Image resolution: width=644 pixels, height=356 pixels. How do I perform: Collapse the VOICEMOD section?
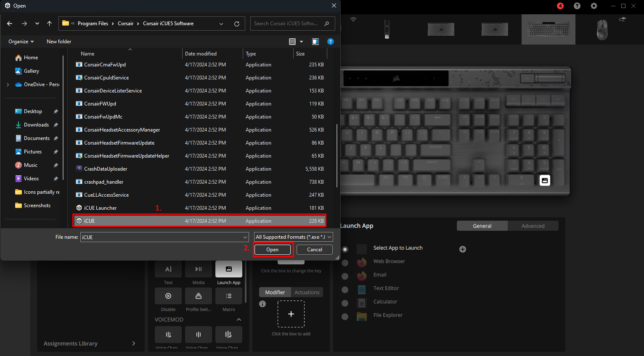point(239,319)
